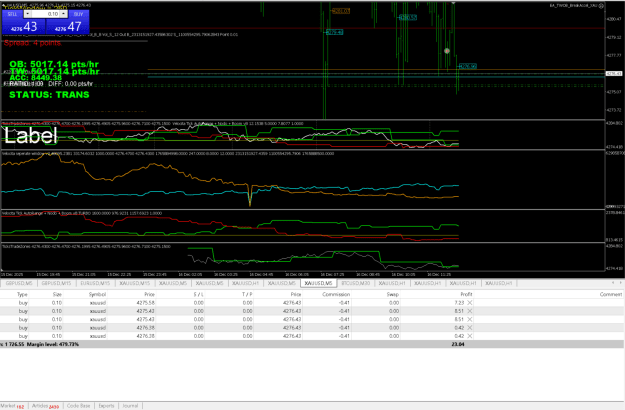This screenshot has height=410, width=625.
Task: Click the current price 4276.43 axis label
Action: tap(613, 74)
